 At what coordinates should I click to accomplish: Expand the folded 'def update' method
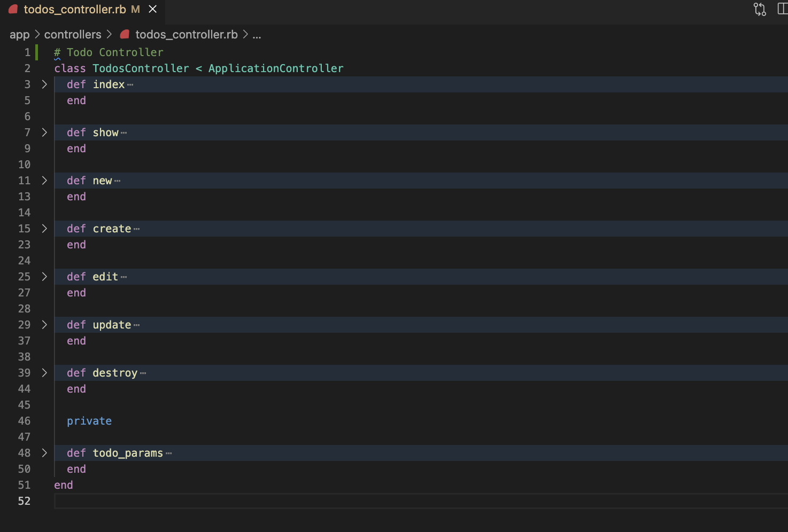[x=44, y=325]
